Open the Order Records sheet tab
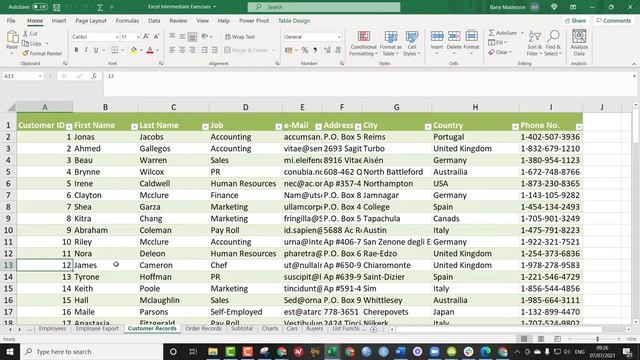This screenshot has width=640, height=360. [x=203, y=328]
